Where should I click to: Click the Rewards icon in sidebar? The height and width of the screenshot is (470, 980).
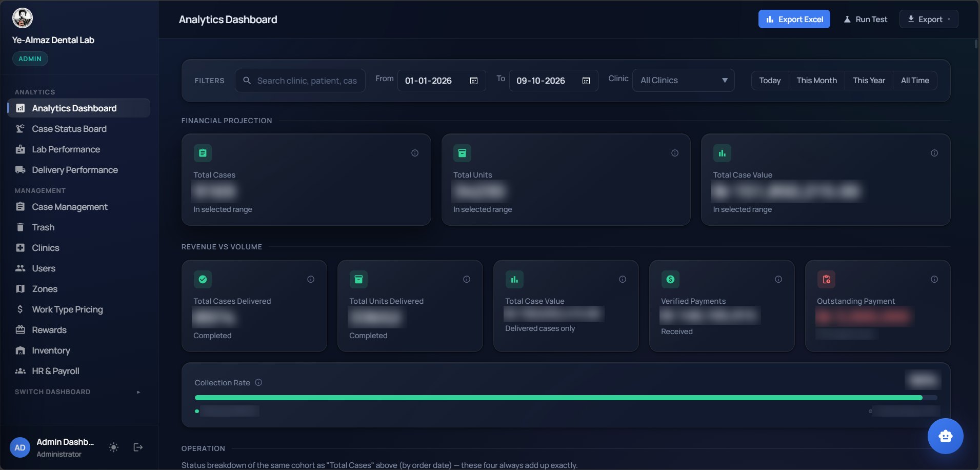[20, 330]
